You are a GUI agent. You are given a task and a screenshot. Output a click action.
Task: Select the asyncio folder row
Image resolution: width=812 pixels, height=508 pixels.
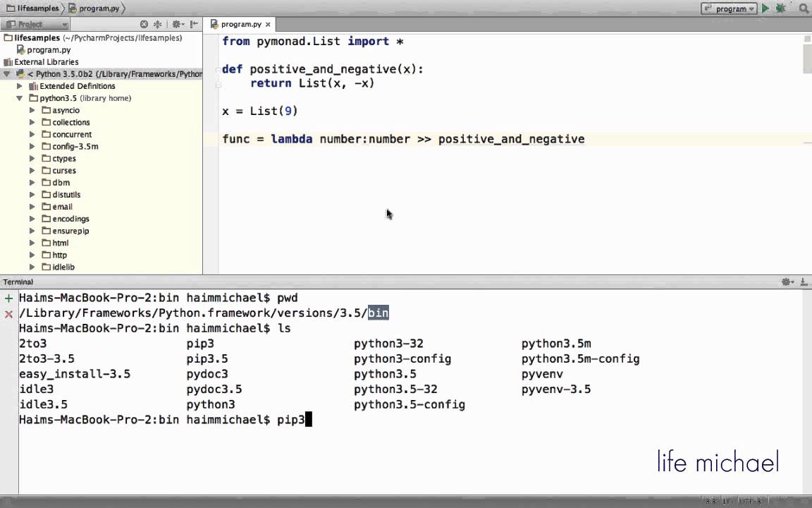pyautogui.click(x=101, y=110)
